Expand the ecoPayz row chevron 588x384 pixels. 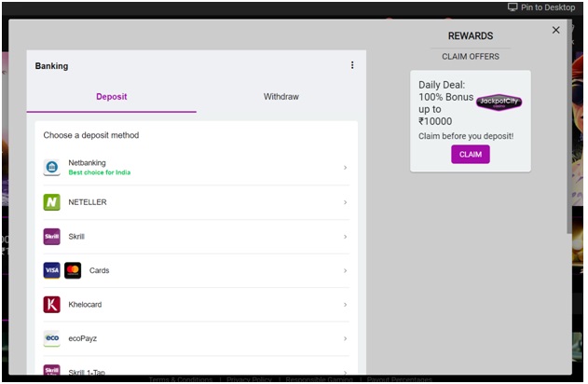345,338
